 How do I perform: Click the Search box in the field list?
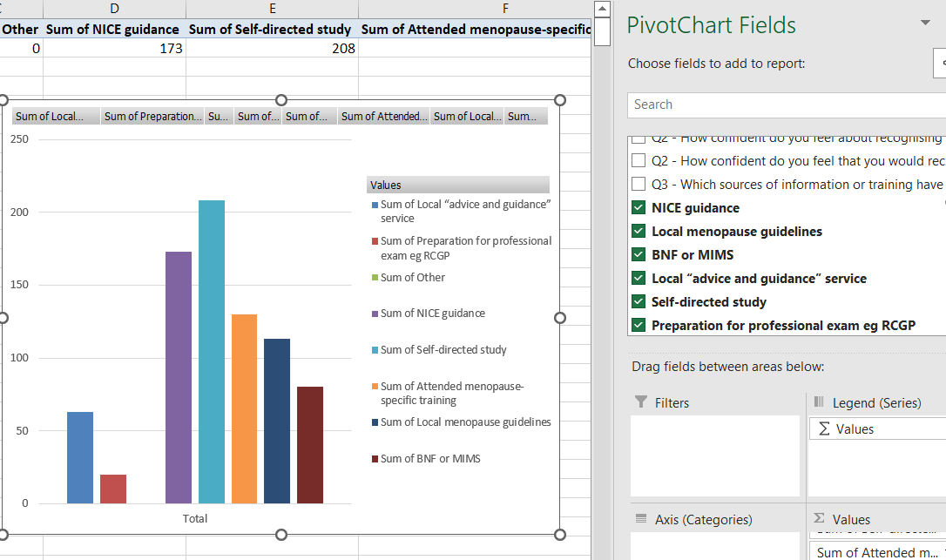(x=784, y=104)
